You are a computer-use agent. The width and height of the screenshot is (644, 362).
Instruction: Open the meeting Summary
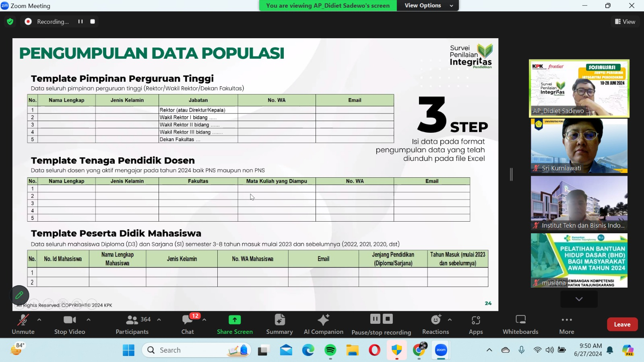pos(279,324)
